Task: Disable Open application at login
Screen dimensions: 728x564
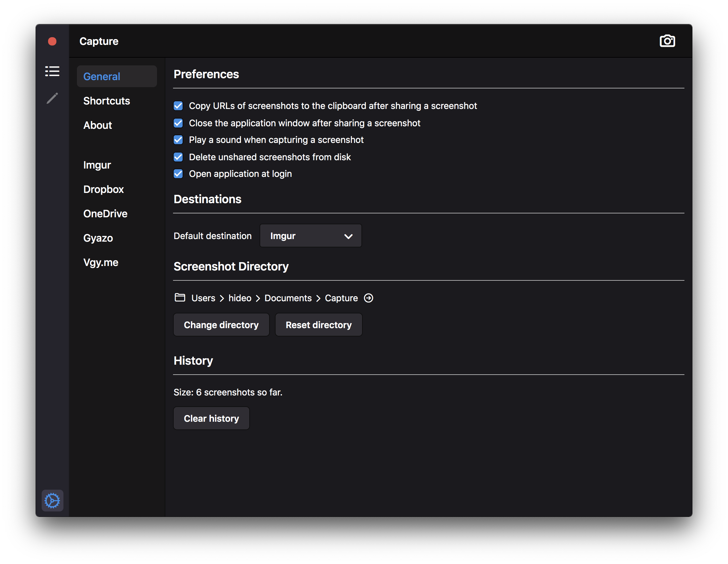Action: pos(178,174)
